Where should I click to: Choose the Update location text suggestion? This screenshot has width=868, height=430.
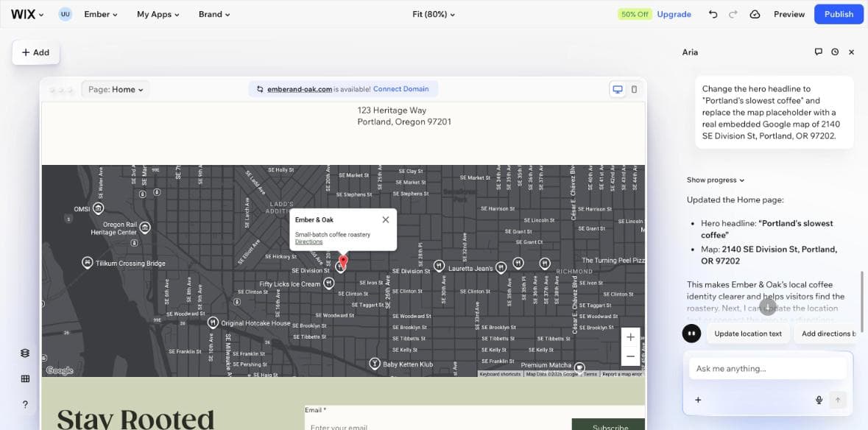748,334
